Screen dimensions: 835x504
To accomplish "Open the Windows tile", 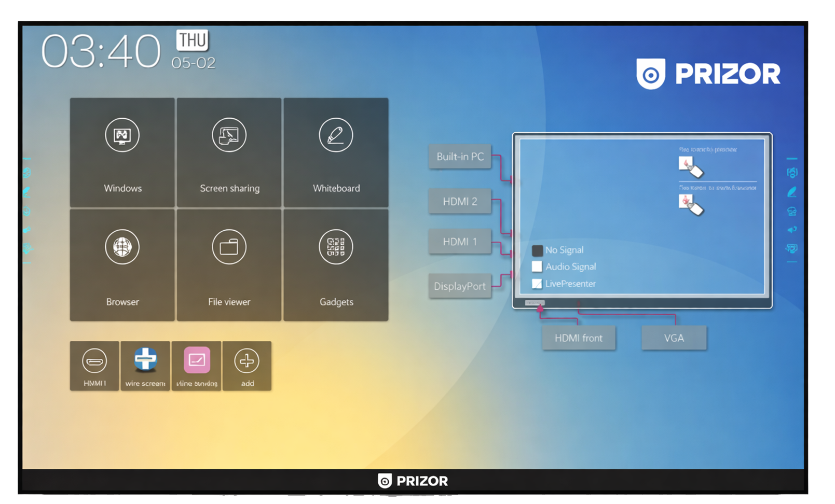I will [x=122, y=152].
